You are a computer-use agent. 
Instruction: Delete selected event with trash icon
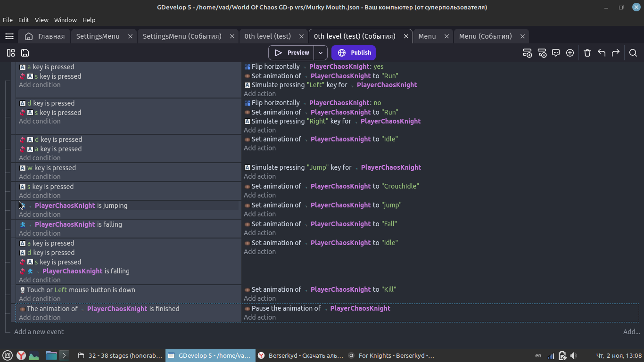pos(587,53)
